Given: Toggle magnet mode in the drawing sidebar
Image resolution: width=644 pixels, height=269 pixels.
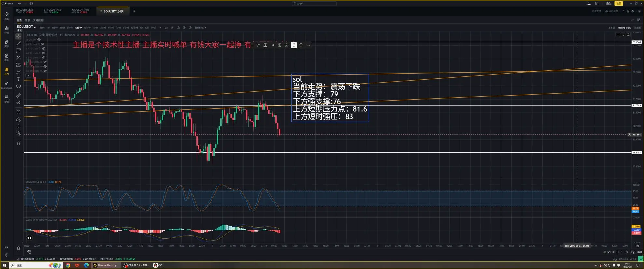Looking at the screenshot, I should click(x=19, y=112).
